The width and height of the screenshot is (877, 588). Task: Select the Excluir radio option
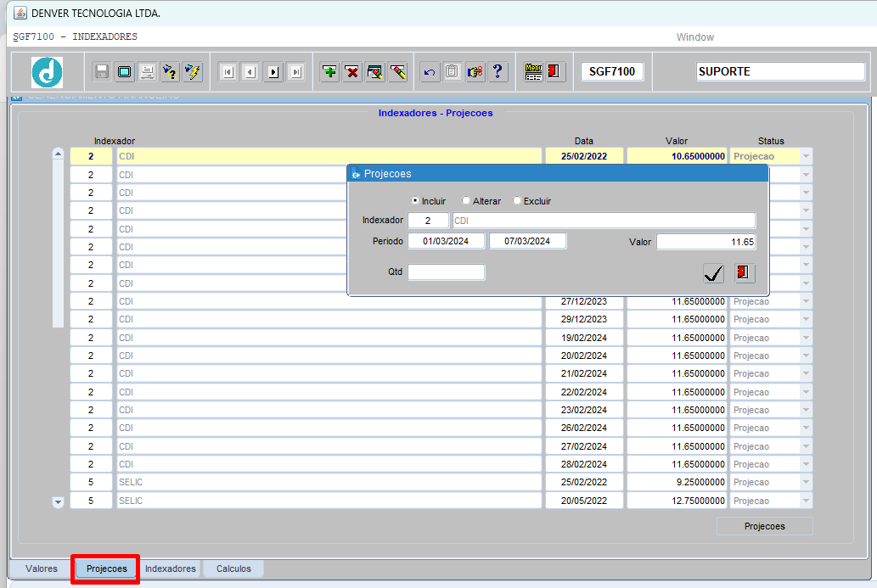517,200
